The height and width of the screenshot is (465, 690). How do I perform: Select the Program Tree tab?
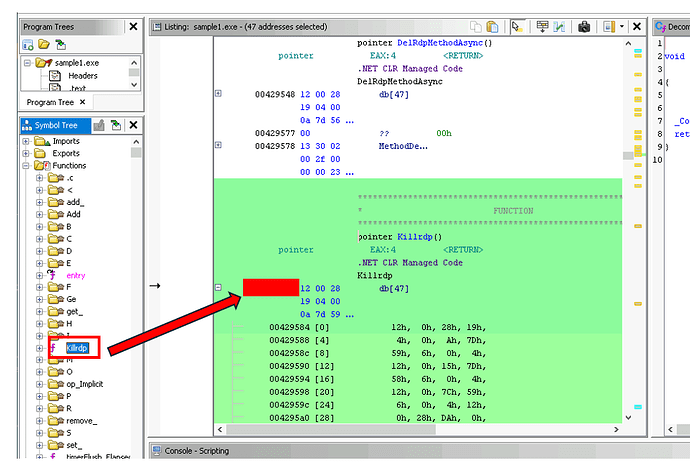coord(50,102)
